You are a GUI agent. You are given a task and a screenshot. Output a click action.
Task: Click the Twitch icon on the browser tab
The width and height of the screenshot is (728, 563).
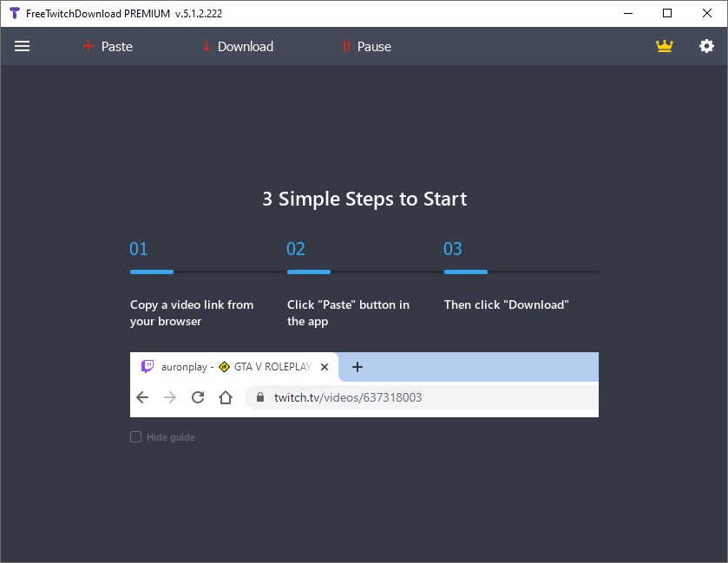pyautogui.click(x=148, y=366)
